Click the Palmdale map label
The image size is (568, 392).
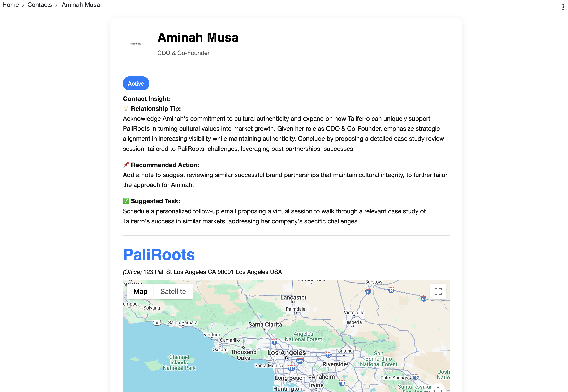coord(295,309)
